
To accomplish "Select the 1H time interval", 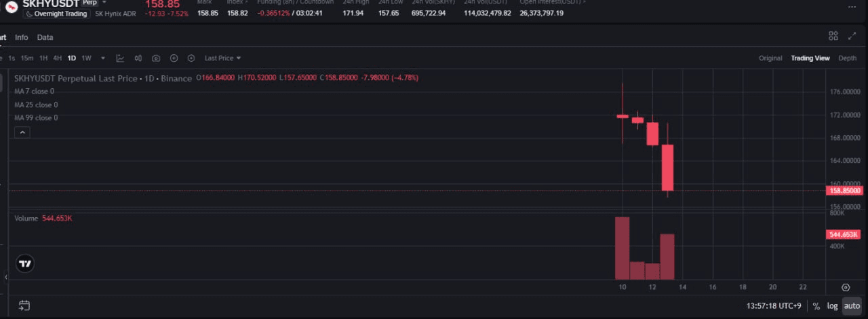I will [43, 58].
